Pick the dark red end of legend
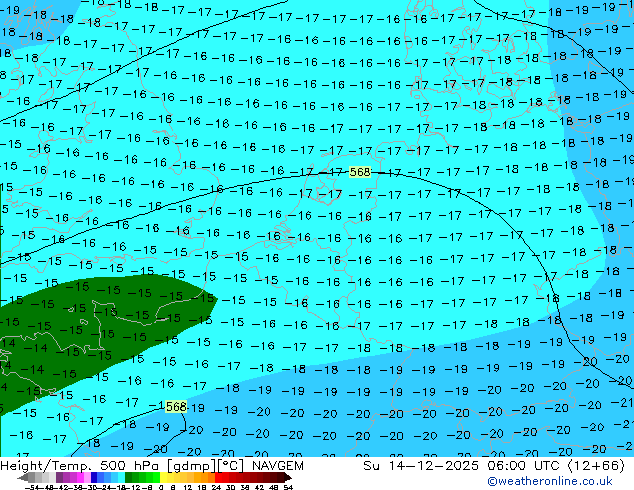634x490 pixels. tap(286, 477)
